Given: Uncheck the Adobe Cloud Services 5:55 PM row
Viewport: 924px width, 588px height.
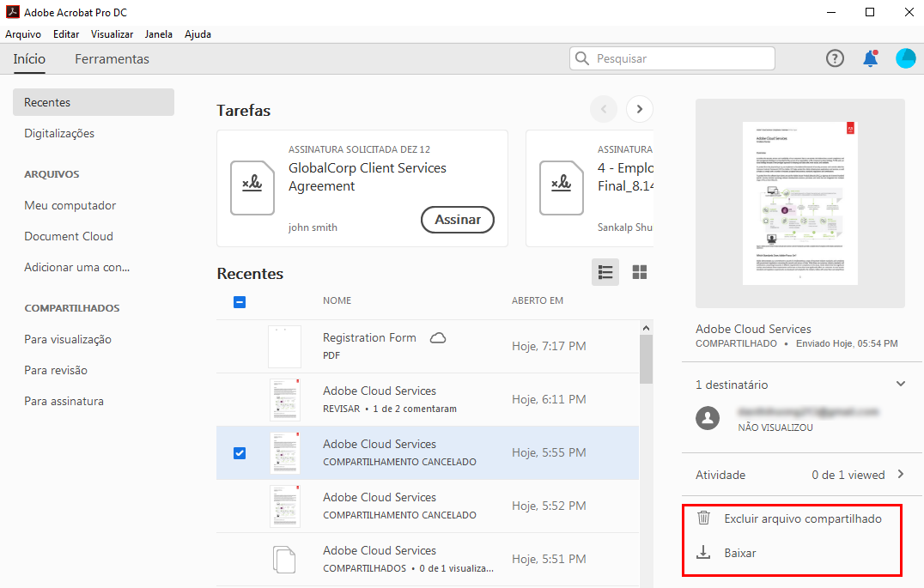Looking at the screenshot, I should pos(240,453).
